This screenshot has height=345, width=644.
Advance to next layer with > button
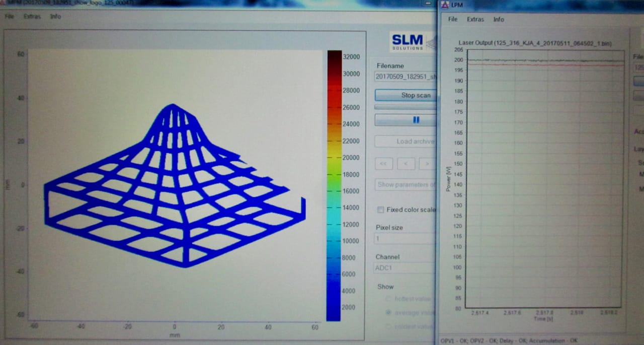[x=427, y=164]
